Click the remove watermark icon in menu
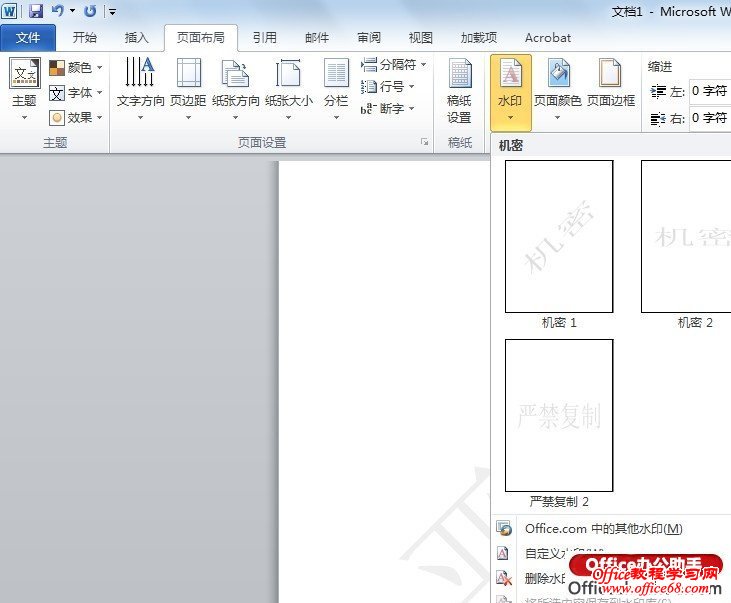 point(503,578)
